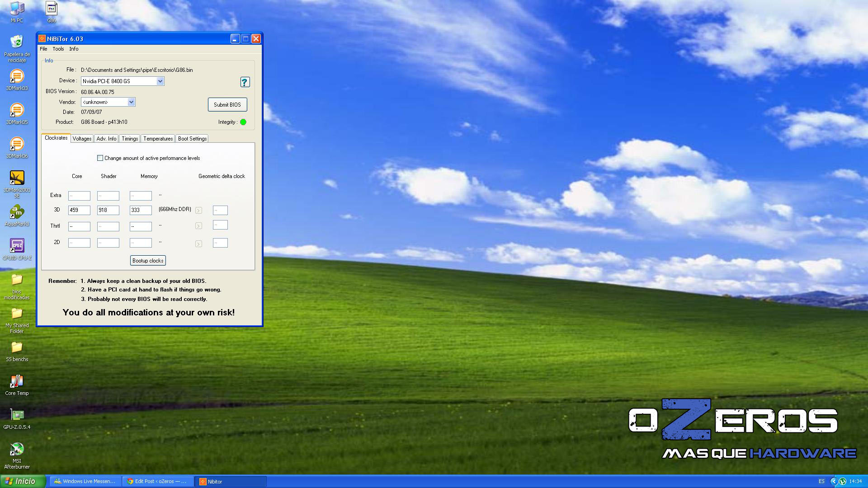Open the Mi PC desktop icon

[x=17, y=11]
